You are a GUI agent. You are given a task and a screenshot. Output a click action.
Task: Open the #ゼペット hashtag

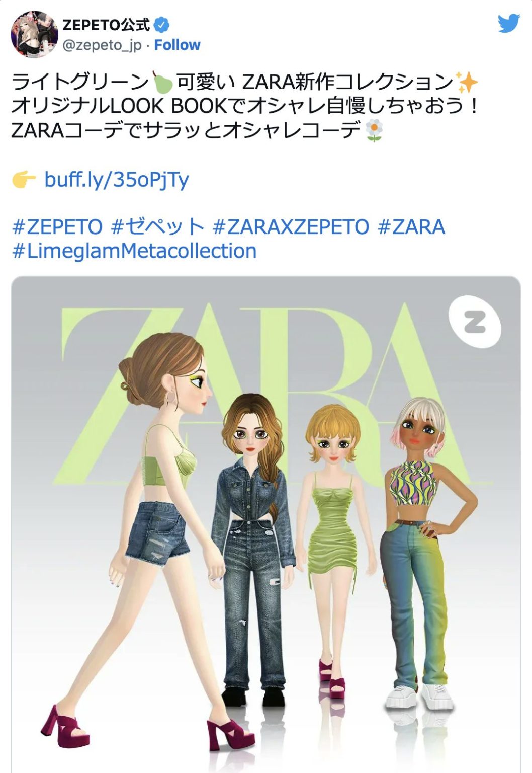(x=157, y=227)
